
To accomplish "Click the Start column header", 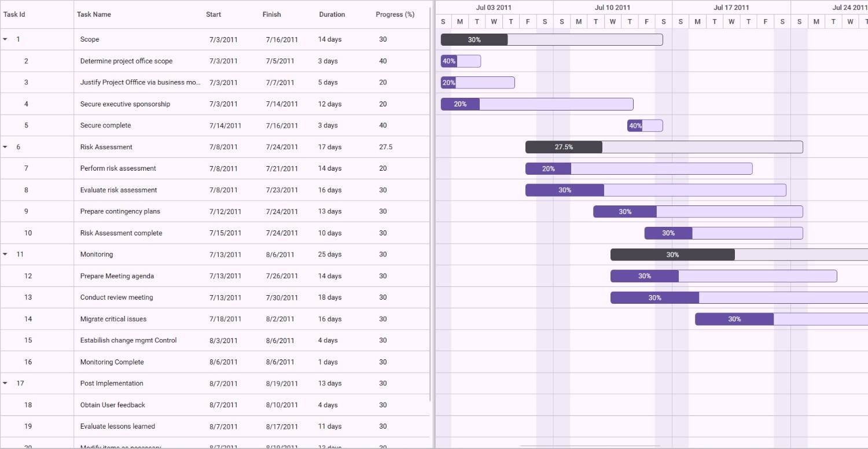I will tap(214, 14).
